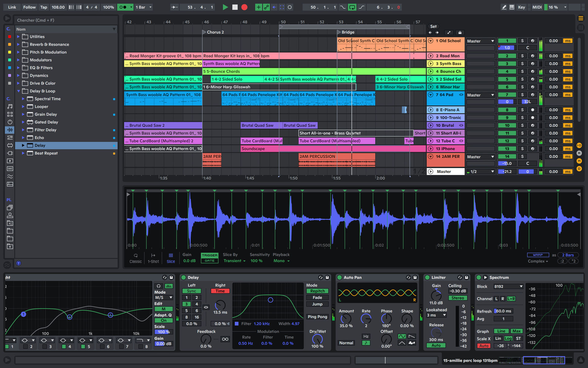Open the Grooves category icon

10,176
